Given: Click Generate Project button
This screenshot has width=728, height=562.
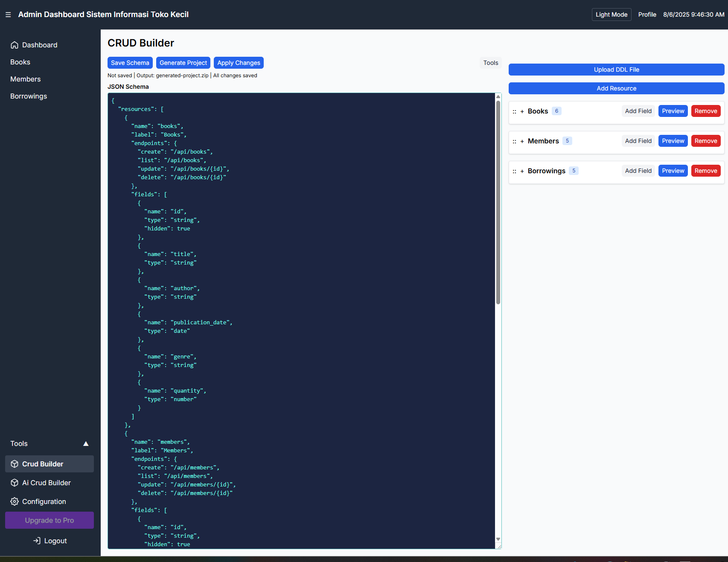Looking at the screenshot, I should (x=183, y=63).
